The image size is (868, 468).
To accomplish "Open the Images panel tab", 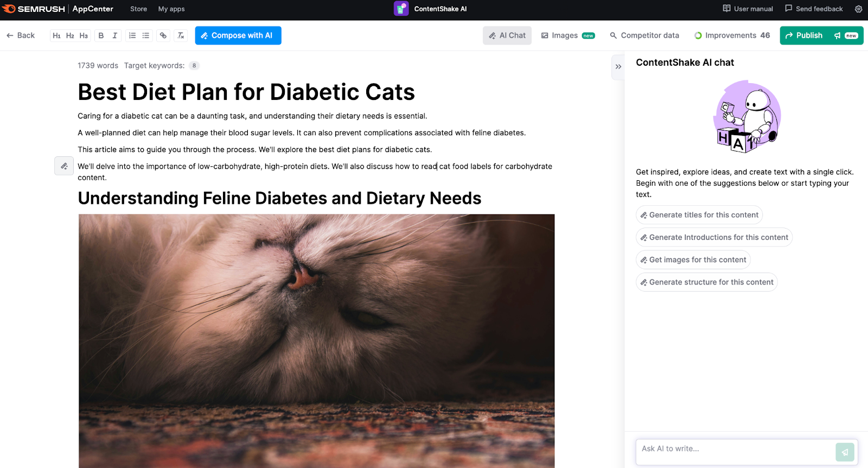I will point(567,36).
